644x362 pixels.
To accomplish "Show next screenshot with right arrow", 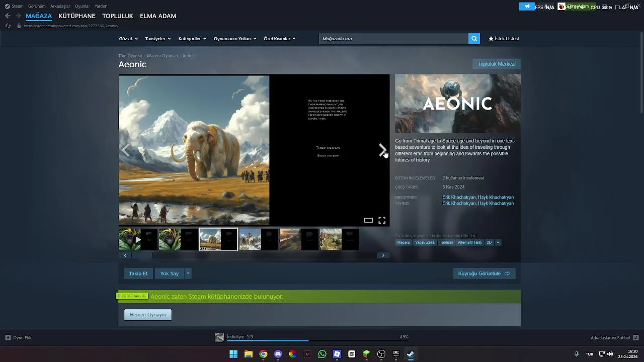I will pos(382,150).
